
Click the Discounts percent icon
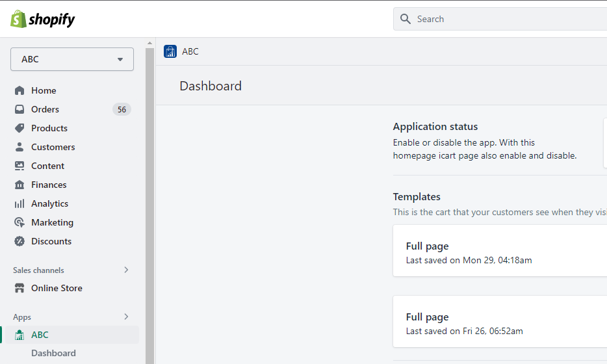19,241
